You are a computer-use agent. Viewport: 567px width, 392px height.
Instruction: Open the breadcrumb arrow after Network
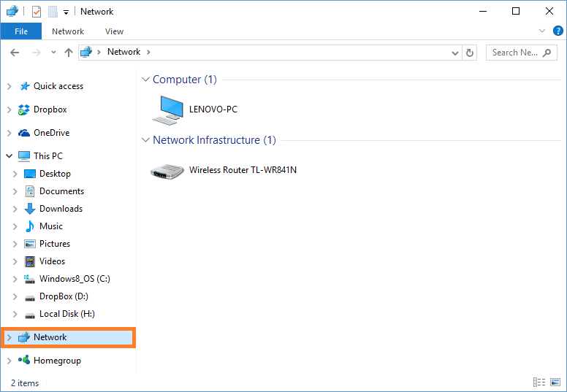click(148, 52)
